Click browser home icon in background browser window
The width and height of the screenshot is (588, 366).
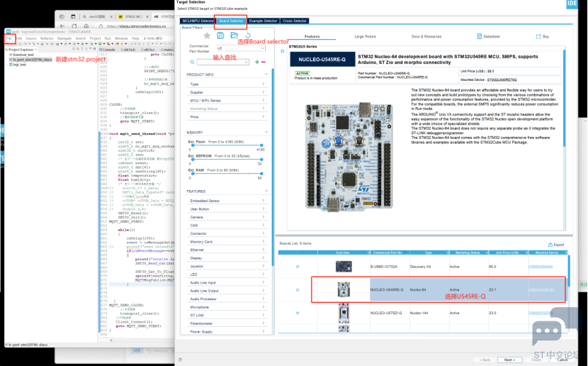point(86,26)
